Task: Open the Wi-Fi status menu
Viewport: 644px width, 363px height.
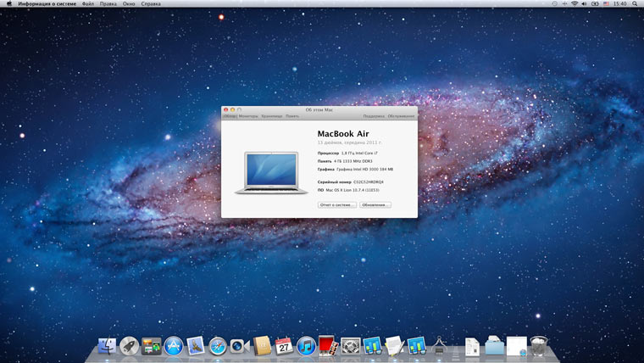Action: tap(575, 3)
